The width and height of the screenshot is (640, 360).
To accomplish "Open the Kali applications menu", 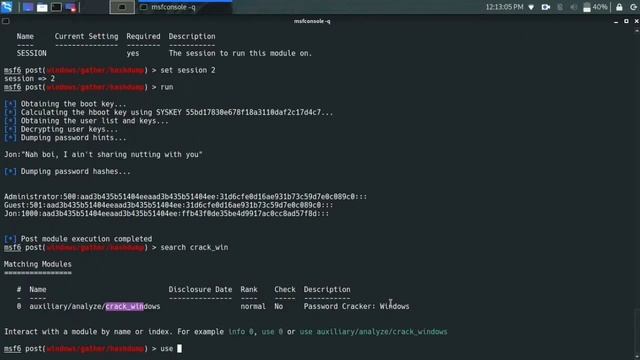I will tap(7, 7).
